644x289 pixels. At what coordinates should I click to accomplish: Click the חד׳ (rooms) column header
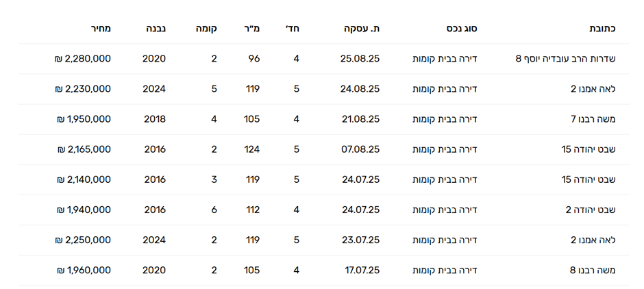click(x=293, y=29)
